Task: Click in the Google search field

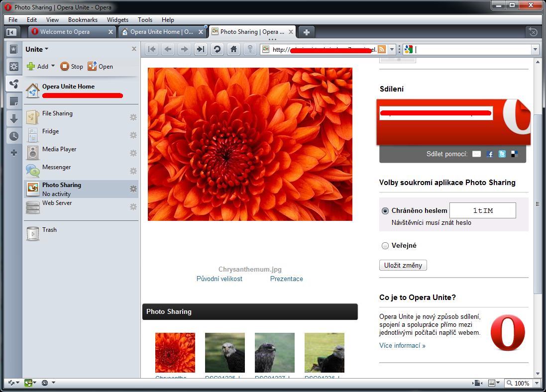Action: (472, 49)
